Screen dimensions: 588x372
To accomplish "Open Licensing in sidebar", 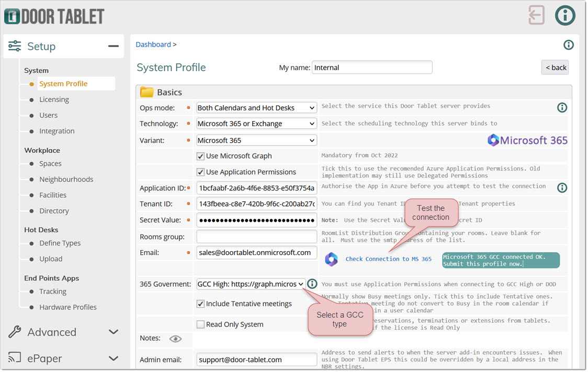I will tap(54, 99).
